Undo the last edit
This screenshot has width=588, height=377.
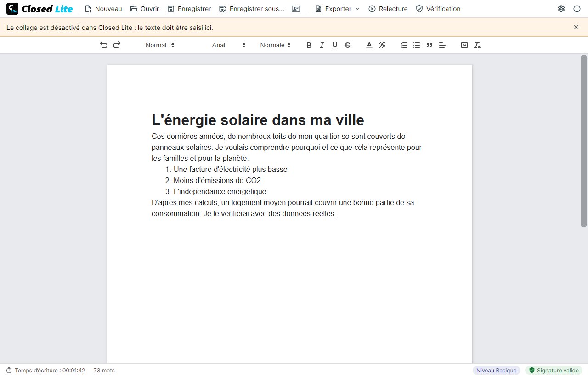[x=104, y=45]
